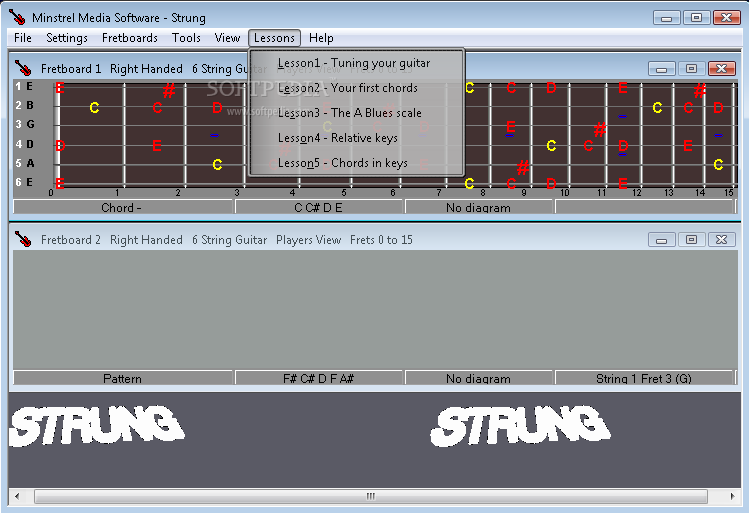This screenshot has height=513, width=749.
Task: Click the Fretboard 2 gray canvas area
Action: [375, 310]
